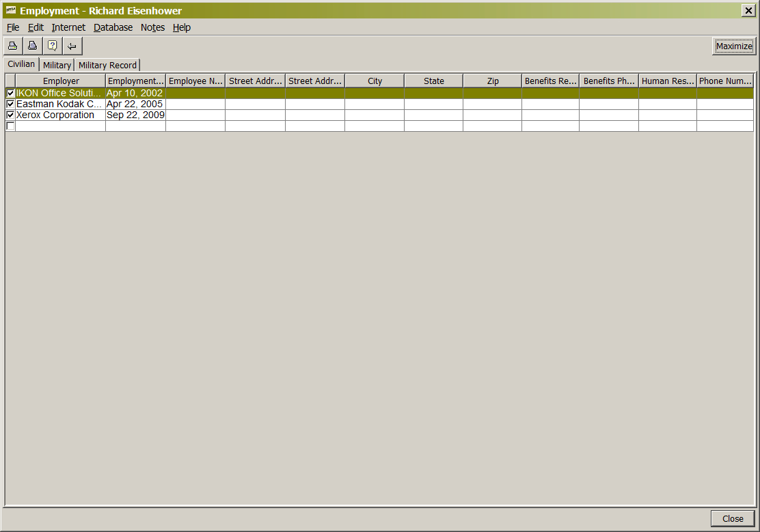This screenshot has width=760, height=532.
Task: Click the application icon in the title bar
Action: 11,10
